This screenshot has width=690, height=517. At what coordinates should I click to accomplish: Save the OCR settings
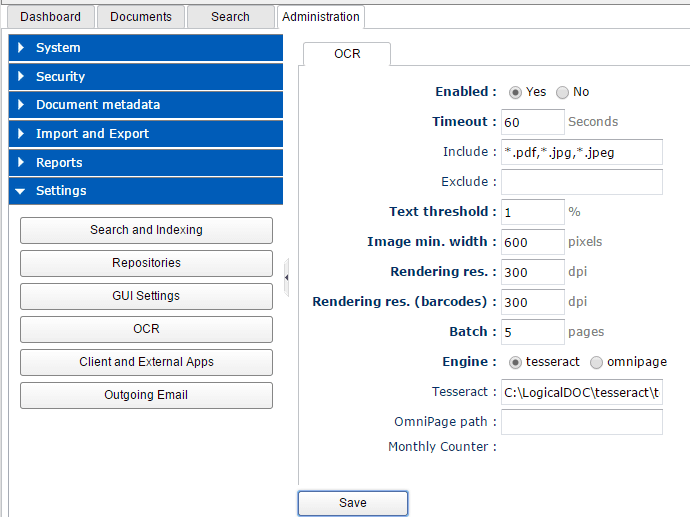click(353, 503)
